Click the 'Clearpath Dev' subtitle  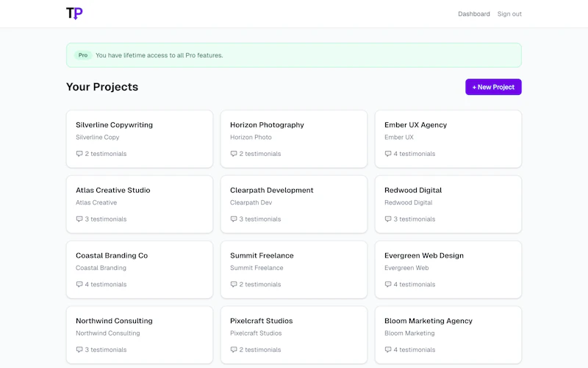coord(251,202)
